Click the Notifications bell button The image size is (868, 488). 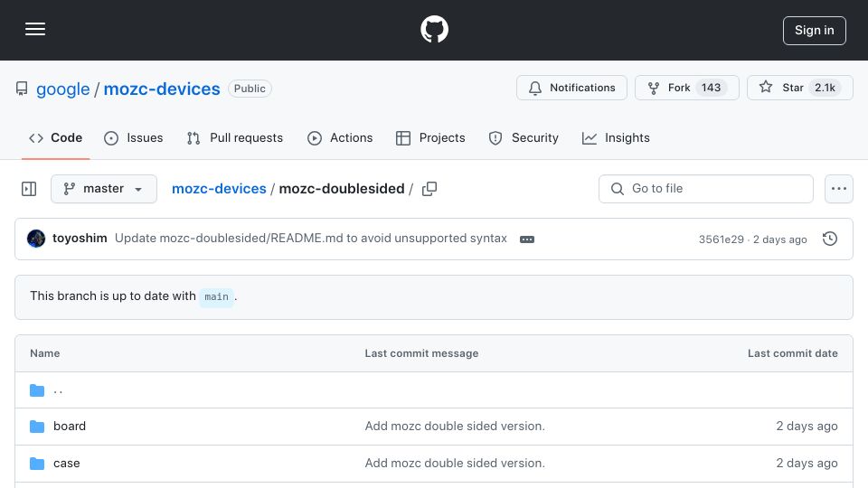click(x=571, y=88)
